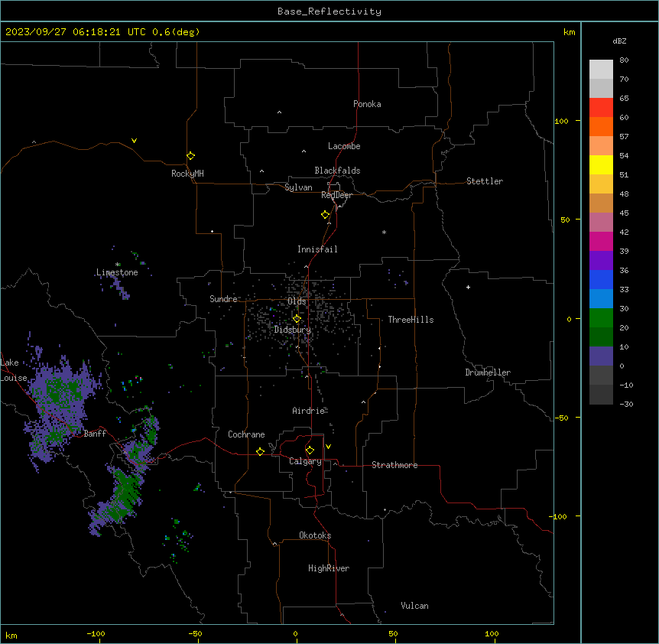Click the yellow diamond marker above Calgary label

(x=310, y=450)
